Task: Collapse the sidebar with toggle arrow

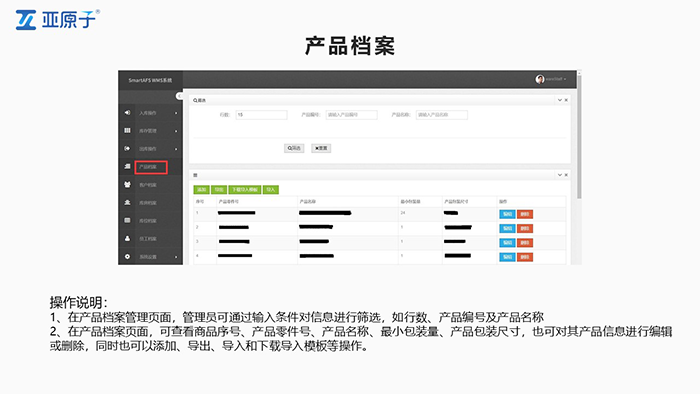Action: point(179,96)
